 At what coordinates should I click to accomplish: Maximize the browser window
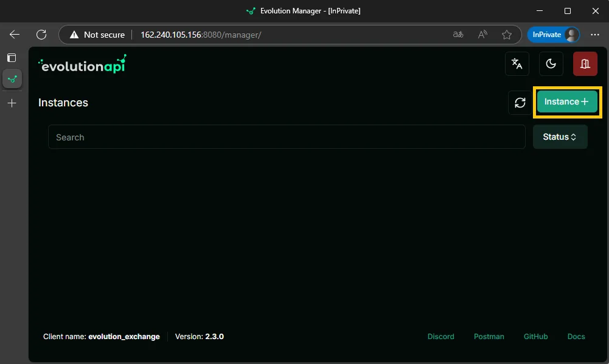coord(568,11)
